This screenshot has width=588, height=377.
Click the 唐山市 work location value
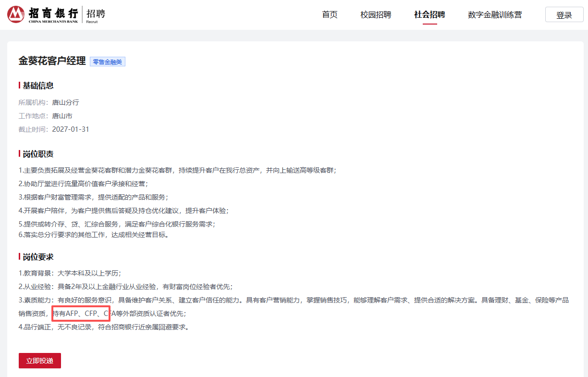[62, 116]
